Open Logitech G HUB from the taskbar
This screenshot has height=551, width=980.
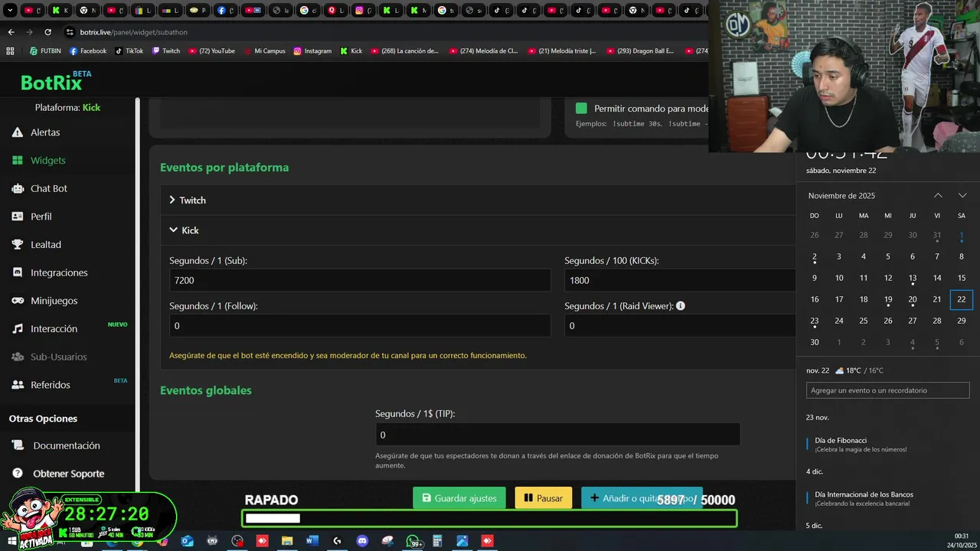click(x=338, y=541)
